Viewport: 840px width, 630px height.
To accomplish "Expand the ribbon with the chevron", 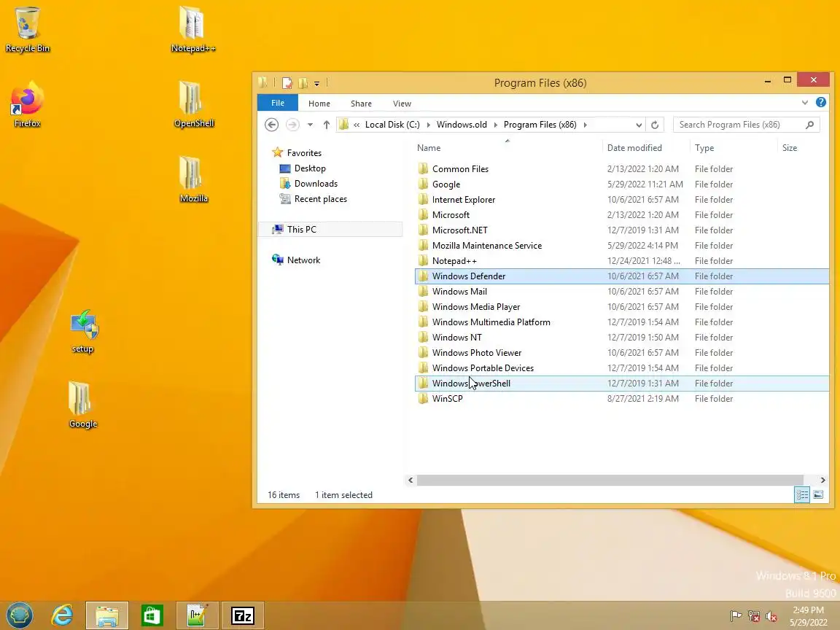I will click(805, 102).
